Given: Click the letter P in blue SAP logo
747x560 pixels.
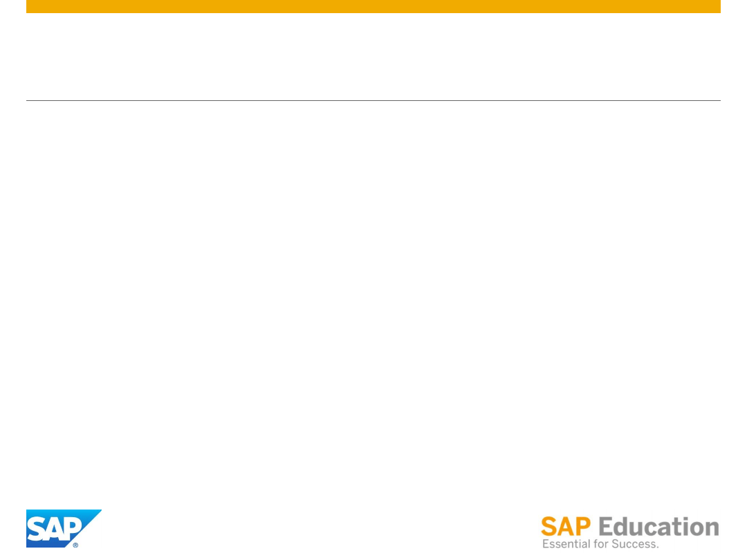Looking at the screenshot, I should point(72,529).
